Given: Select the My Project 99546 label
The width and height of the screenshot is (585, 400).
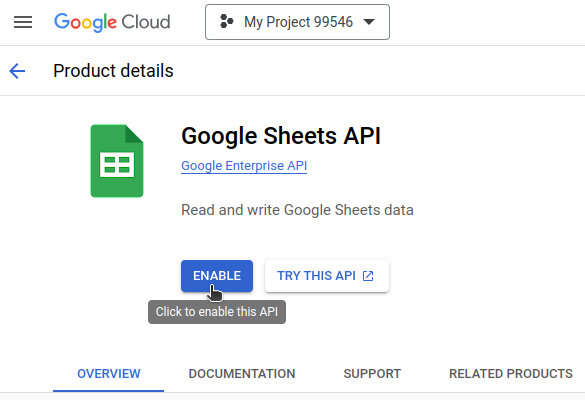Looking at the screenshot, I should pyautogui.click(x=298, y=22).
